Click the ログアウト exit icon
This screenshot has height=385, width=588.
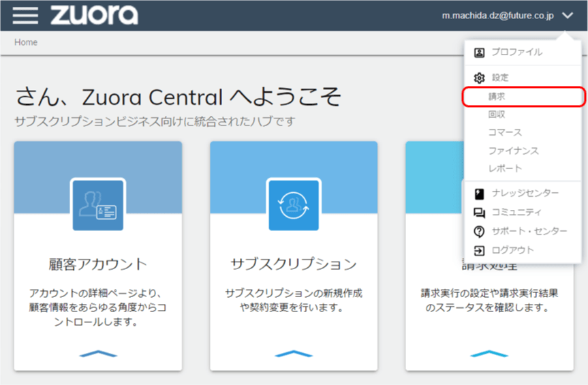coord(479,250)
